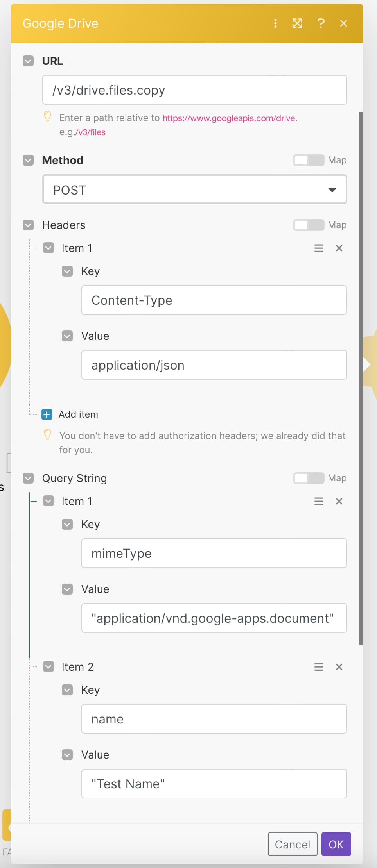
Task: Click the blue plus Add item icon
Action: 47,414
